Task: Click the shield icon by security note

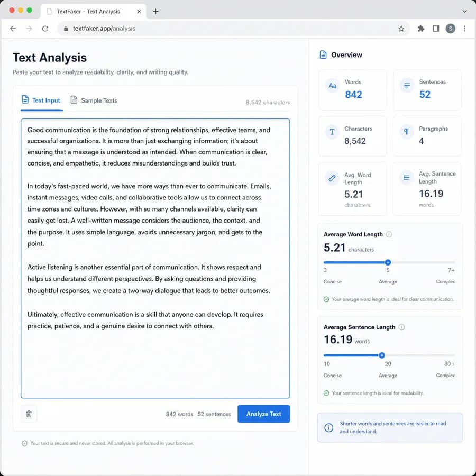Action: [x=24, y=443]
